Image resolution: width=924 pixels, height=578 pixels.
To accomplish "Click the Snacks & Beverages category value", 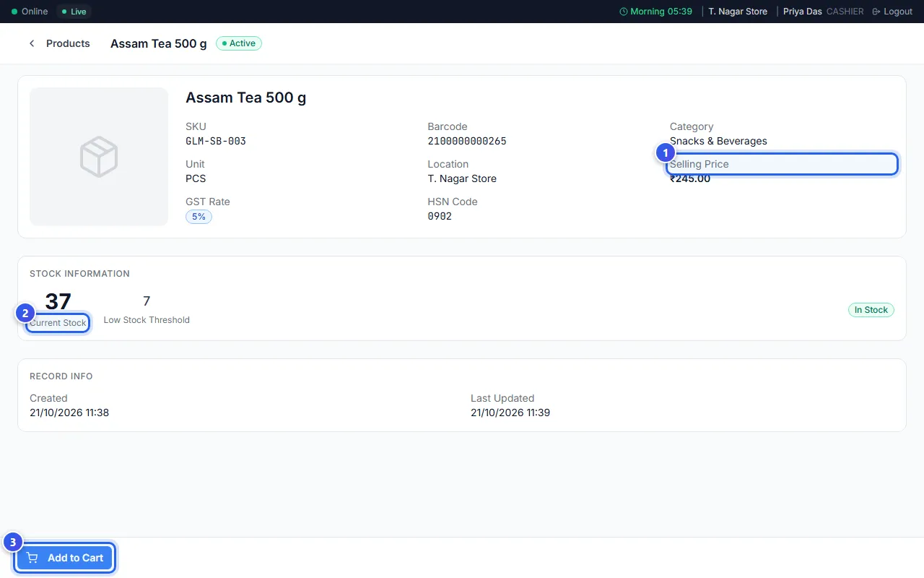I will coord(718,141).
